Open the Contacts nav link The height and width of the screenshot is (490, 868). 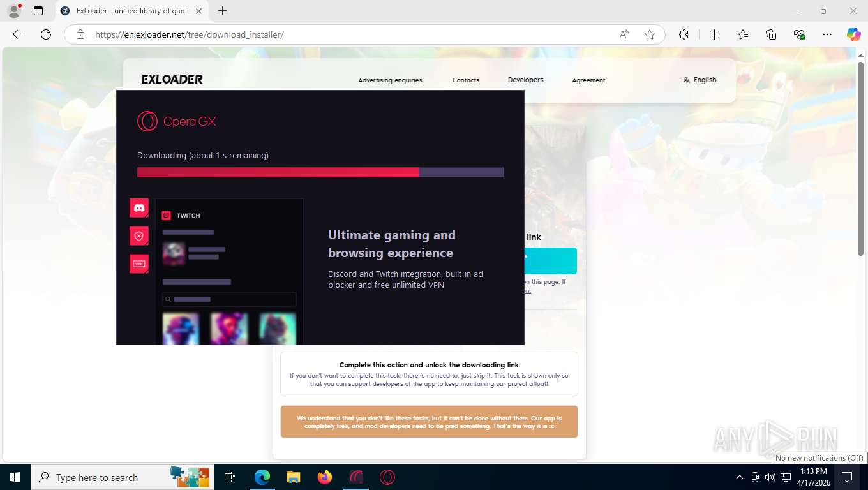466,80
